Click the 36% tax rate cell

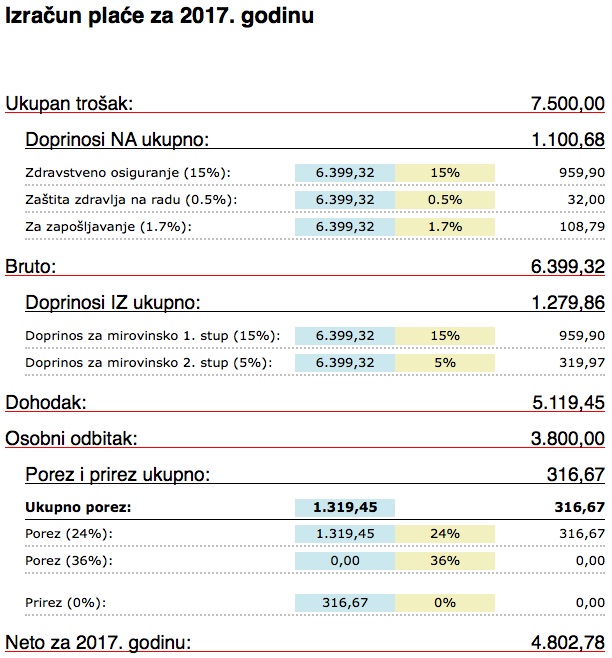tap(445, 561)
